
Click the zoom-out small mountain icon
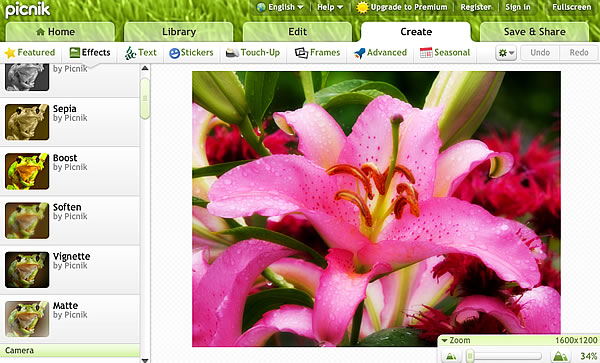pos(451,357)
